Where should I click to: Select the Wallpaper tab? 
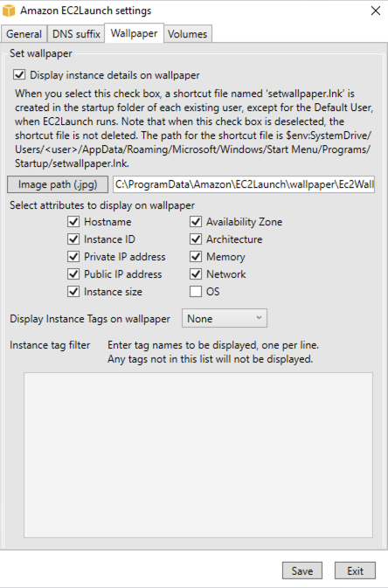pos(134,33)
